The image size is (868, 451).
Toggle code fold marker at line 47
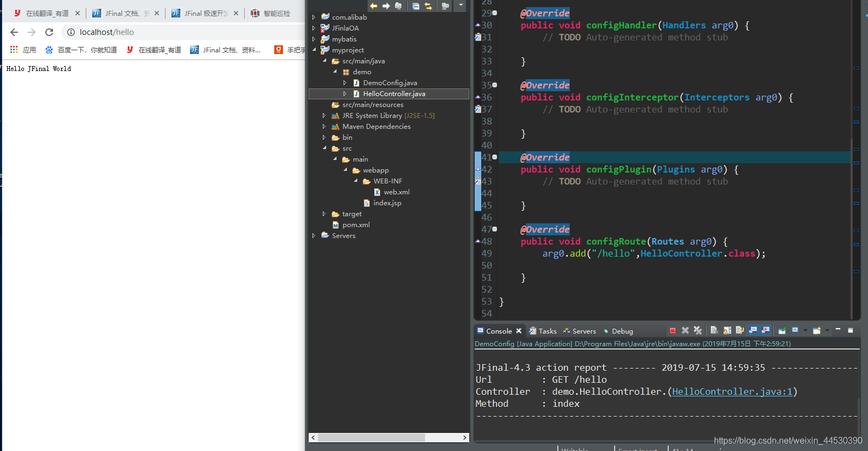(495, 229)
